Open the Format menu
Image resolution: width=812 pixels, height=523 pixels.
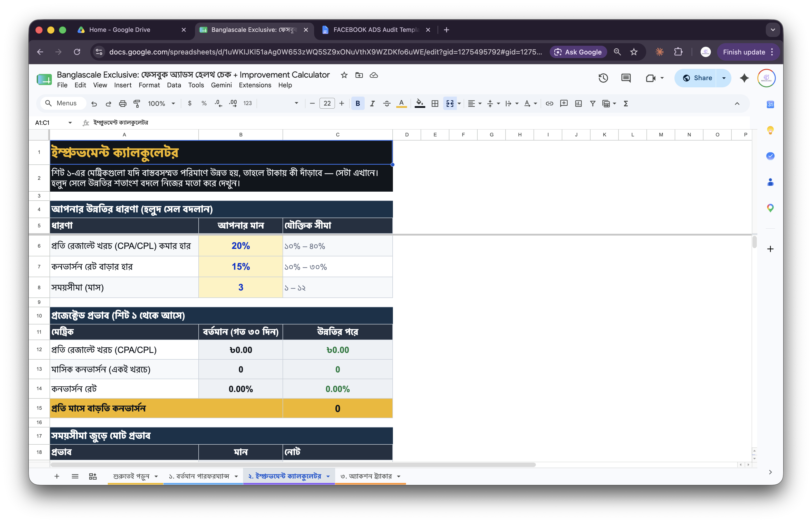pos(149,85)
